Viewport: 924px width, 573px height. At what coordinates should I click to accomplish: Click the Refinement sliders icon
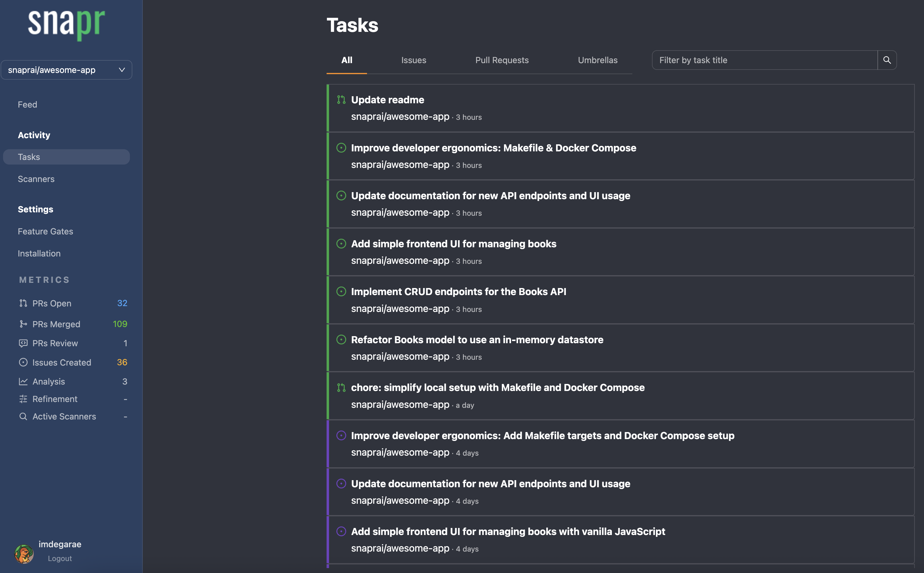pos(23,399)
